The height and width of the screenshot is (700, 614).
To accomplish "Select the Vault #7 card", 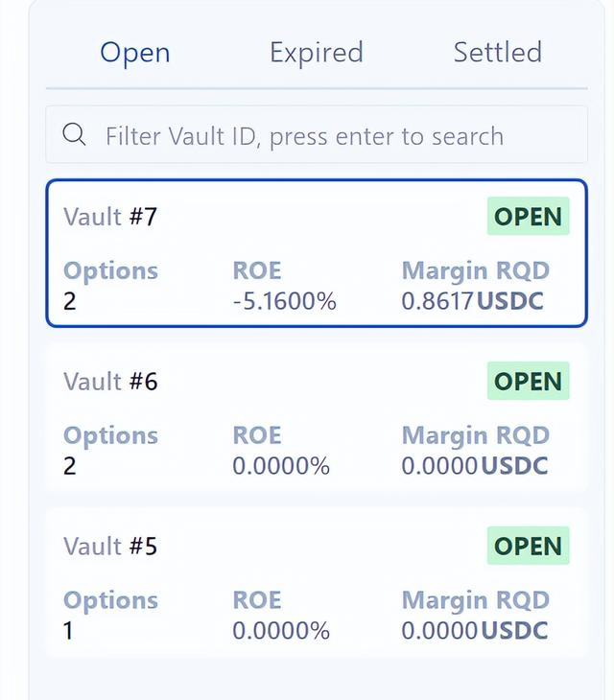I will click(317, 253).
